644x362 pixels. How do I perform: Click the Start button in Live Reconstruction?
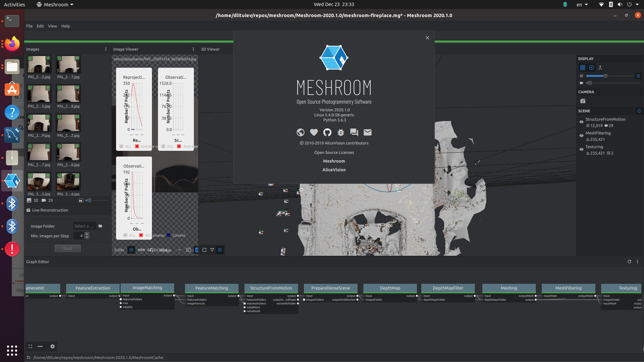click(68, 248)
